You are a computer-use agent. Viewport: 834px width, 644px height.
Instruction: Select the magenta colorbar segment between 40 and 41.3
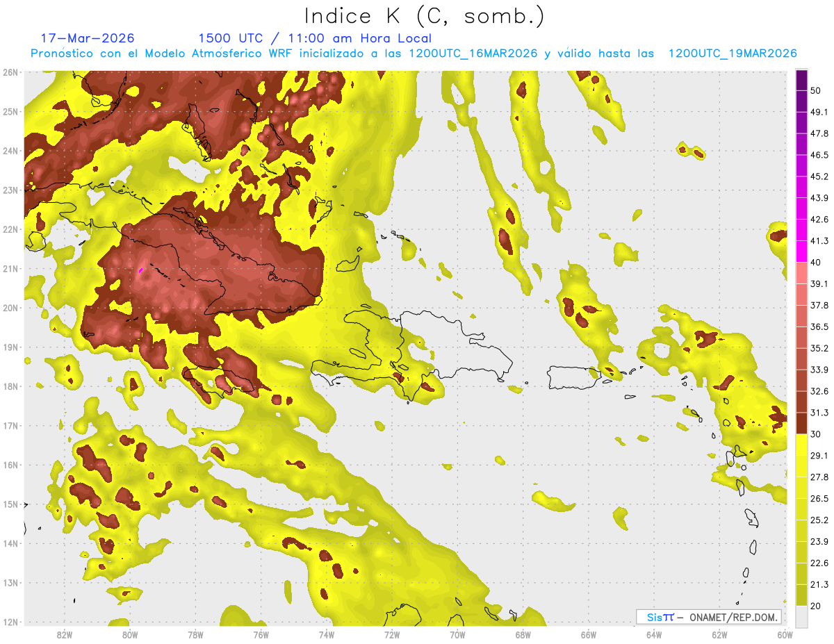coord(801,251)
